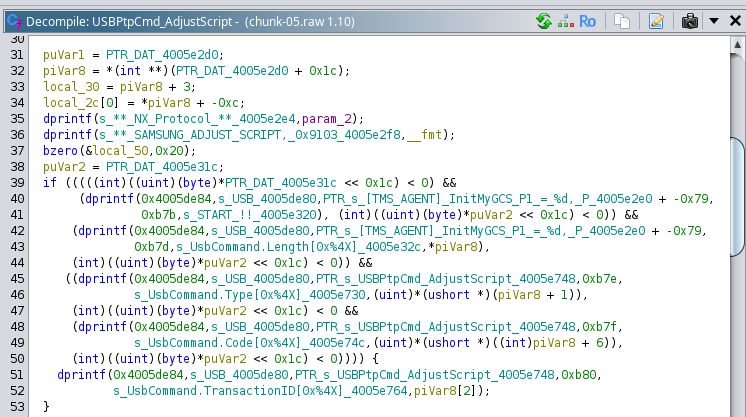This screenshot has width=746, height=417.
Task: Click the Decompile panel C icon
Action: (x=14, y=21)
